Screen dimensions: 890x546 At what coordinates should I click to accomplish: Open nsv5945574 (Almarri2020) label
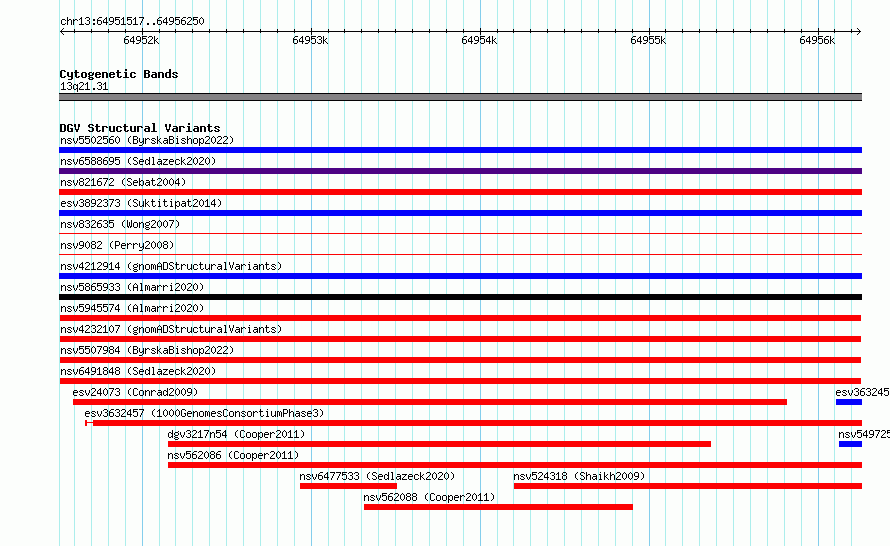tap(132, 308)
